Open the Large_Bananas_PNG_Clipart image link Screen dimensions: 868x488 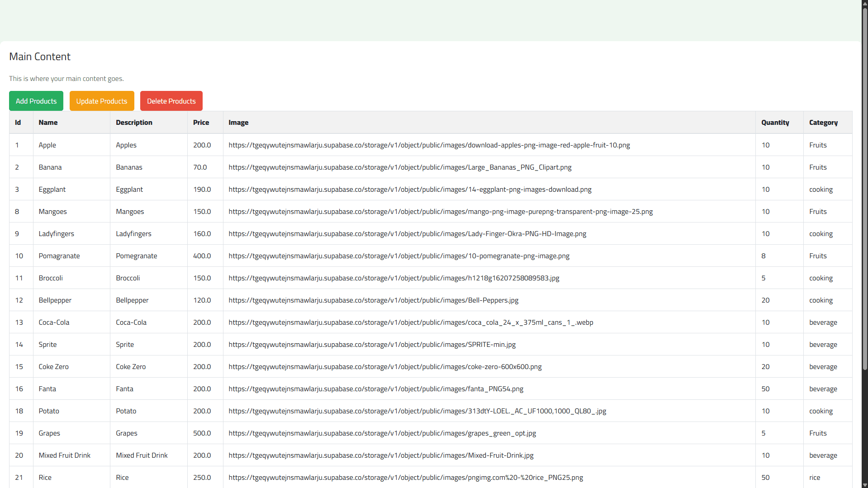(x=400, y=167)
